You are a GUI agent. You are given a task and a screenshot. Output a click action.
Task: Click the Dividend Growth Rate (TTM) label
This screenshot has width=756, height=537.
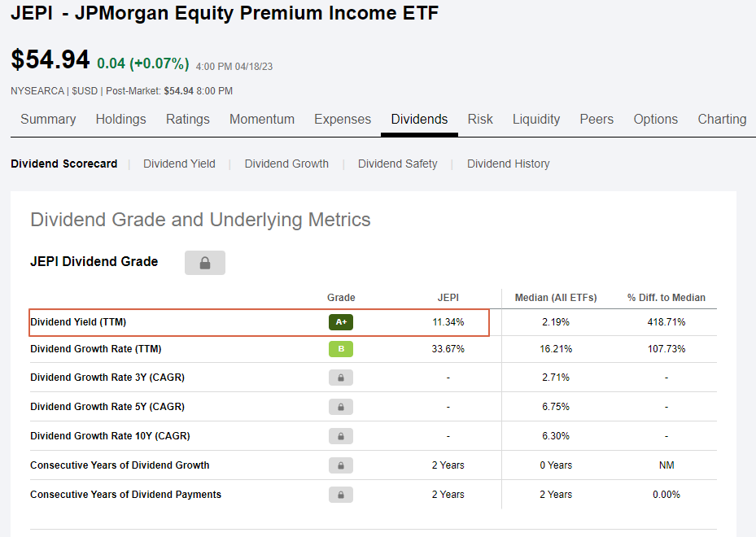pyautogui.click(x=96, y=349)
